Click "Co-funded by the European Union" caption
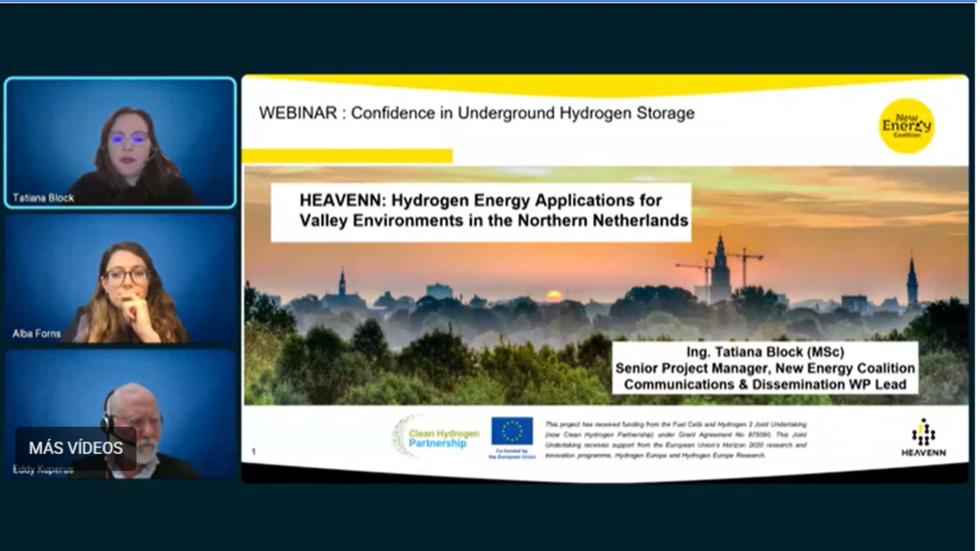980x551 pixels. [512, 454]
